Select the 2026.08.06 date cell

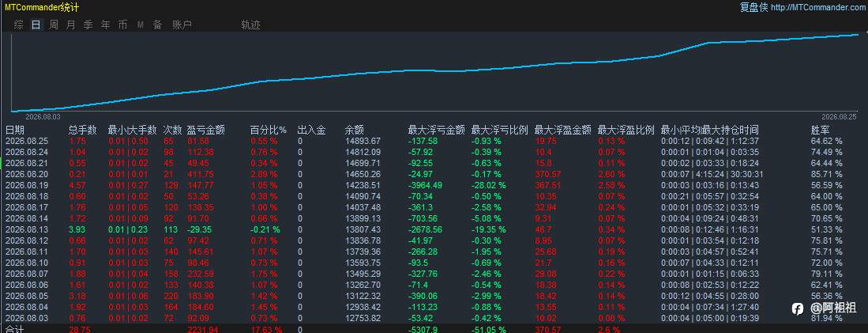coord(27,285)
